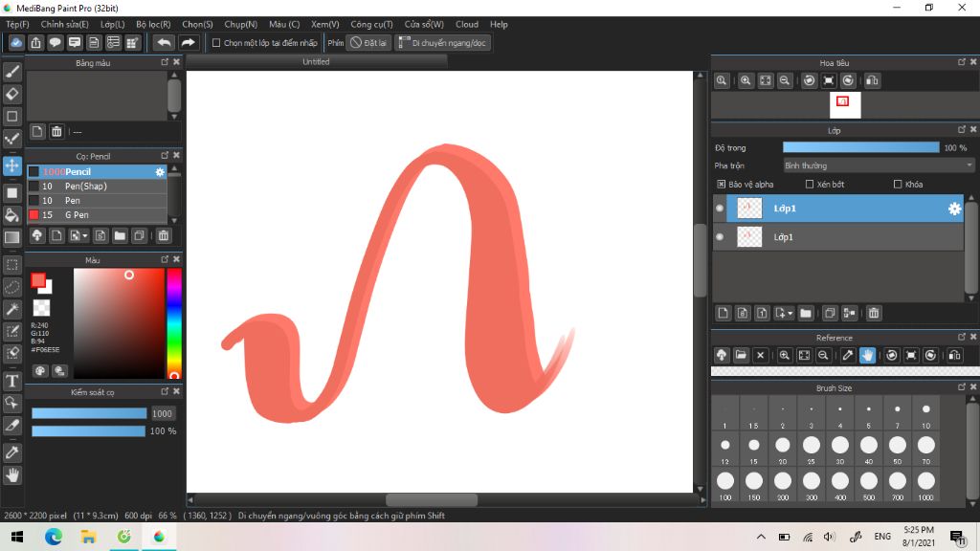Open settings gear of Pencil brush

click(x=160, y=172)
